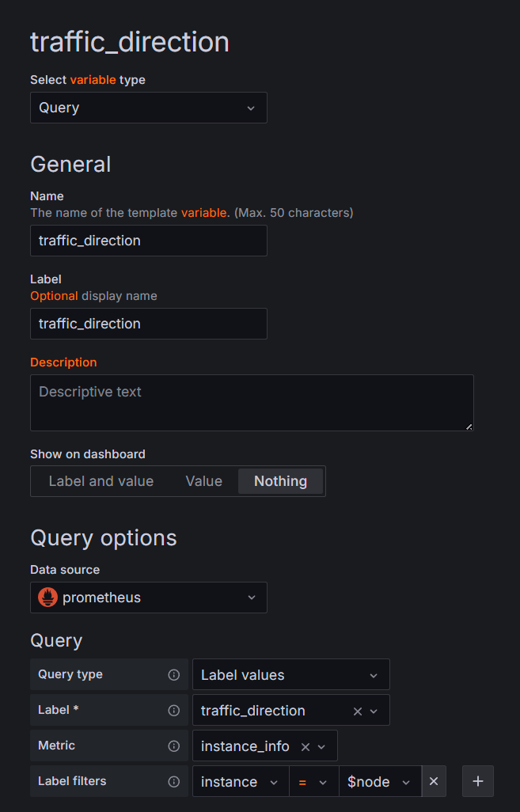Screen dimensions: 520x812
Task: Click the Label display name field
Action: pyautogui.click(x=149, y=324)
